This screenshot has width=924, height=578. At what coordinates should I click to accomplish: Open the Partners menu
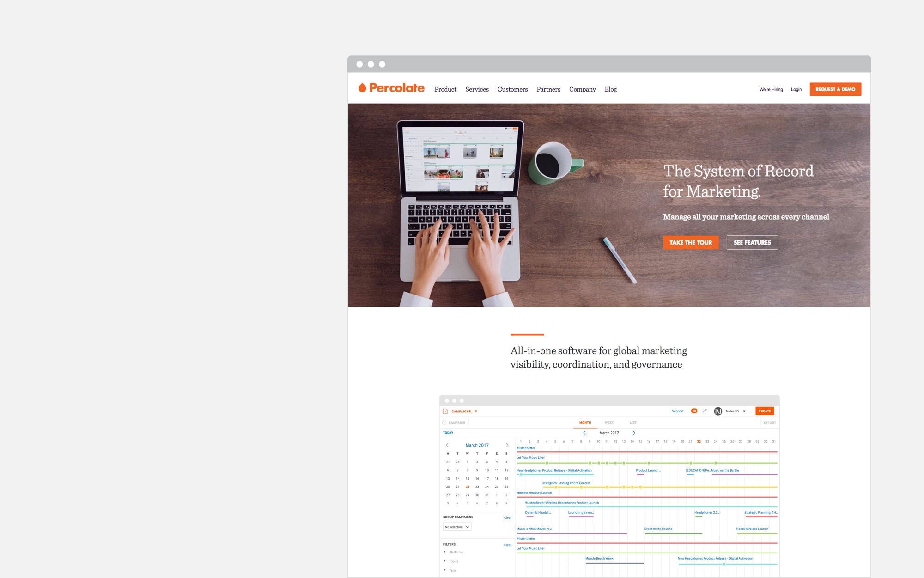tap(548, 89)
